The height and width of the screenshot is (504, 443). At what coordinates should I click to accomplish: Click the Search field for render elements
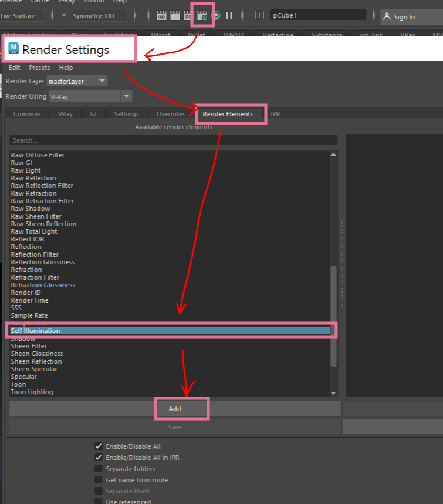point(173,140)
